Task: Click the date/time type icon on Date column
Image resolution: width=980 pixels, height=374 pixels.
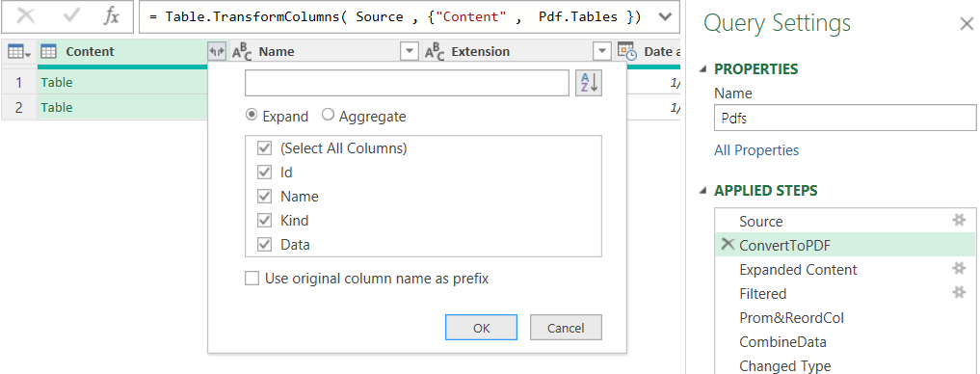Action: 627,52
